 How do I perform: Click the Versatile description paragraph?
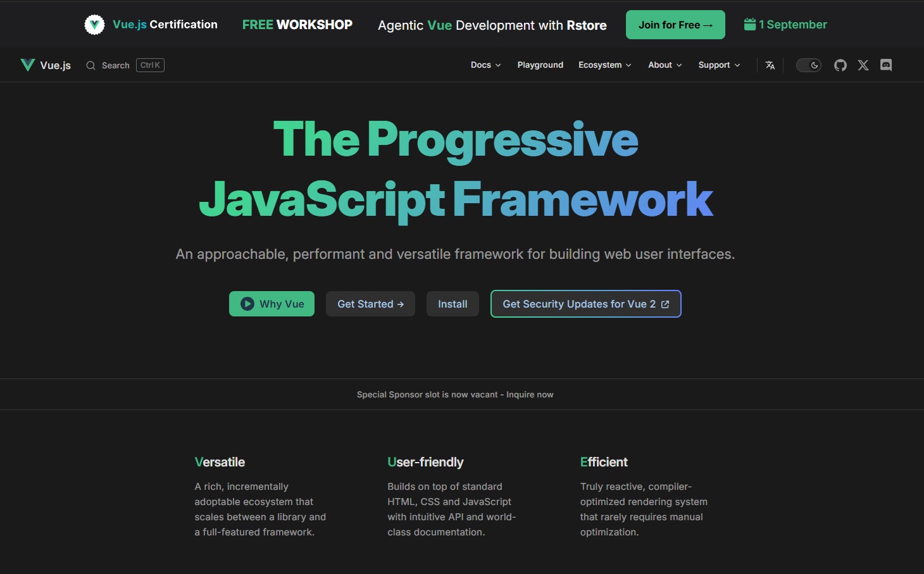pyautogui.click(x=260, y=509)
